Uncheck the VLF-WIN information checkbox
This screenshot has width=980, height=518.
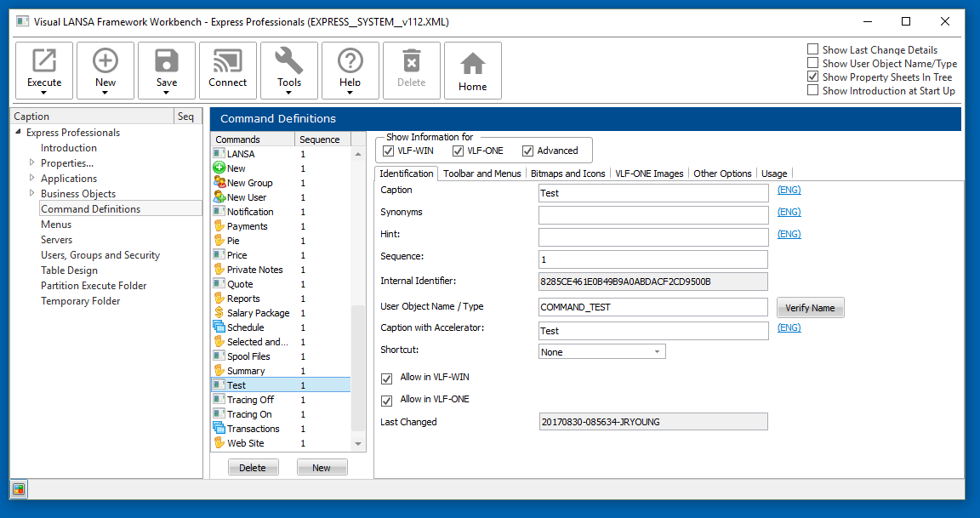tap(388, 151)
